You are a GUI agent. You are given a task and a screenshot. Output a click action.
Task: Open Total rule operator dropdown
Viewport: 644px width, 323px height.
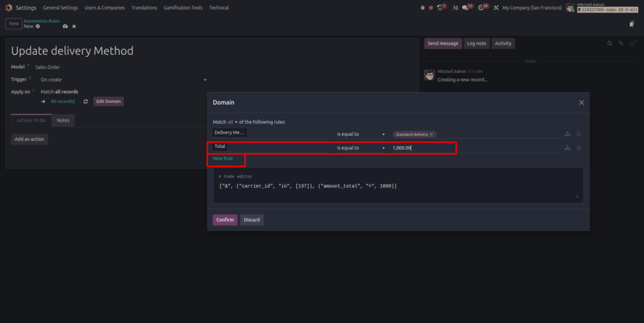360,148
